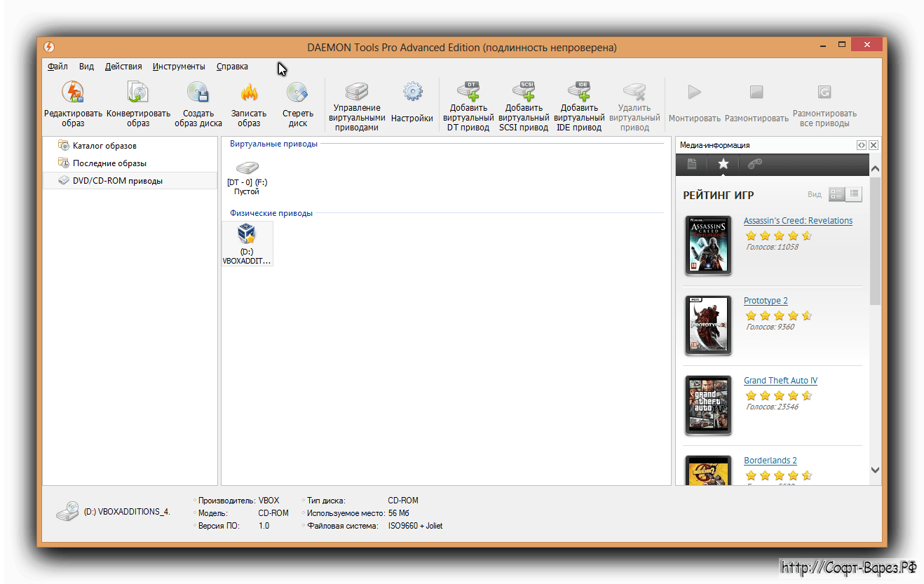Click the Виртуальные приводы section header
This screenshot has height=584, width=924.
coord(273,144)
